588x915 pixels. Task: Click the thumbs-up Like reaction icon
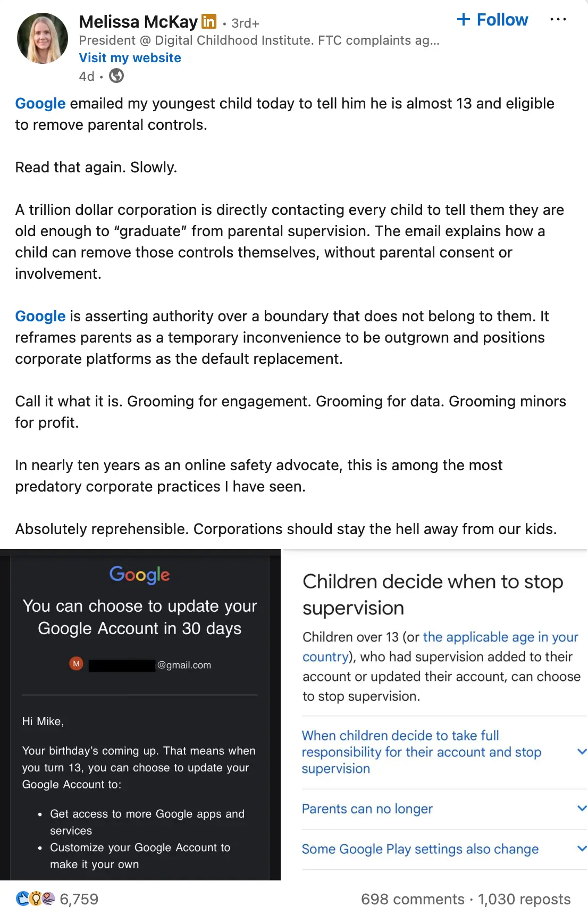(x=22, y=899)
